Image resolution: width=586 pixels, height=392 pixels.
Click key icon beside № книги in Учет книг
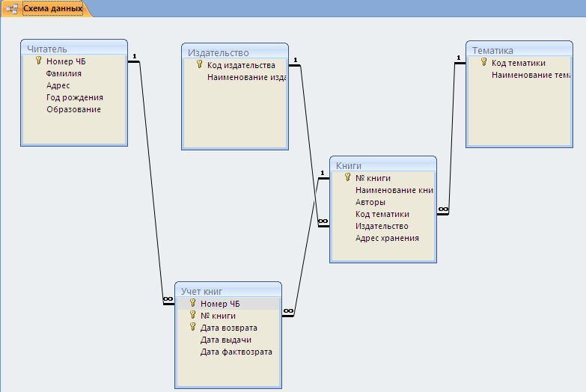tap(193, 315)
